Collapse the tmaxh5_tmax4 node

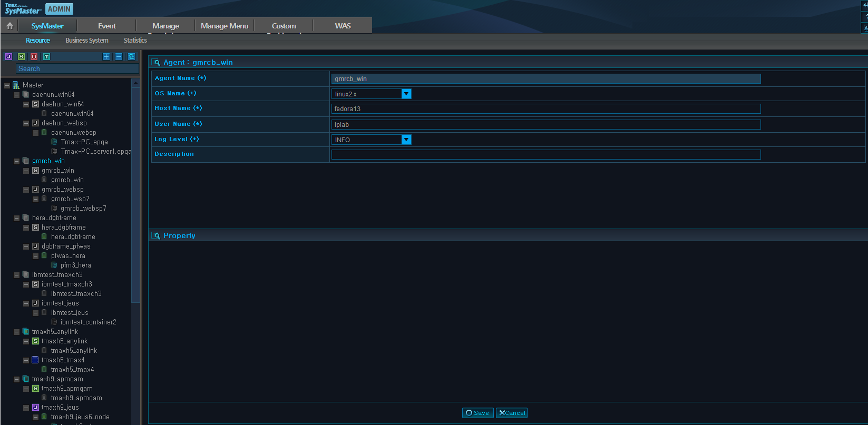click(26, 360)
